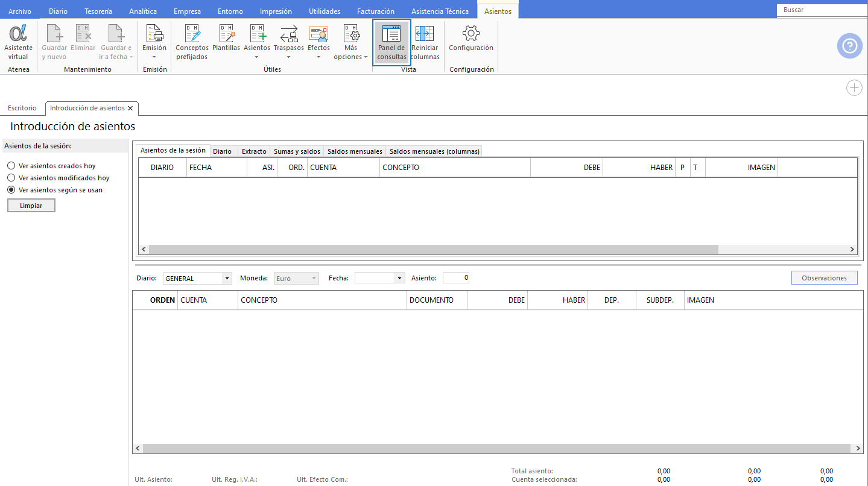Viewport: 868px width, 486px height.
Task: Select the Asientos de la sesión tab
Action: pos(173,151)
